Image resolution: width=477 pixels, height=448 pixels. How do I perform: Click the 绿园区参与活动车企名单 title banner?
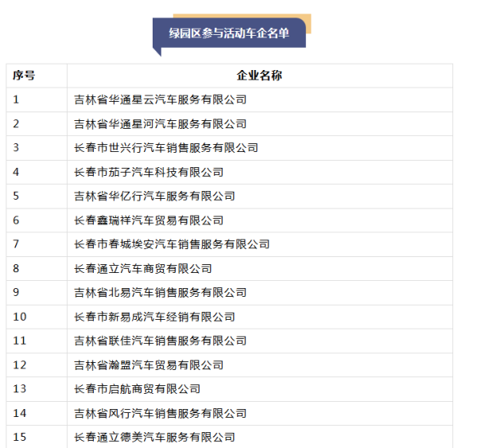point(229,33)
